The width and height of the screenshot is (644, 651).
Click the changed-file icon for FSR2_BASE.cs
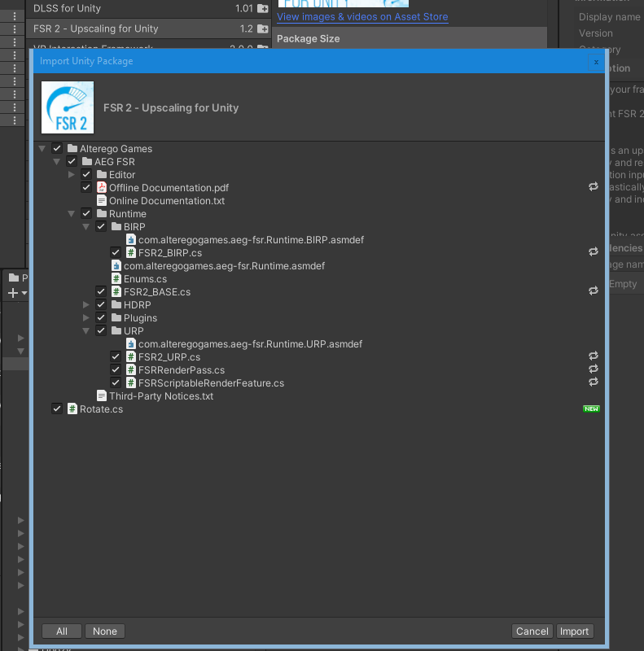click(x=594, y=291)
